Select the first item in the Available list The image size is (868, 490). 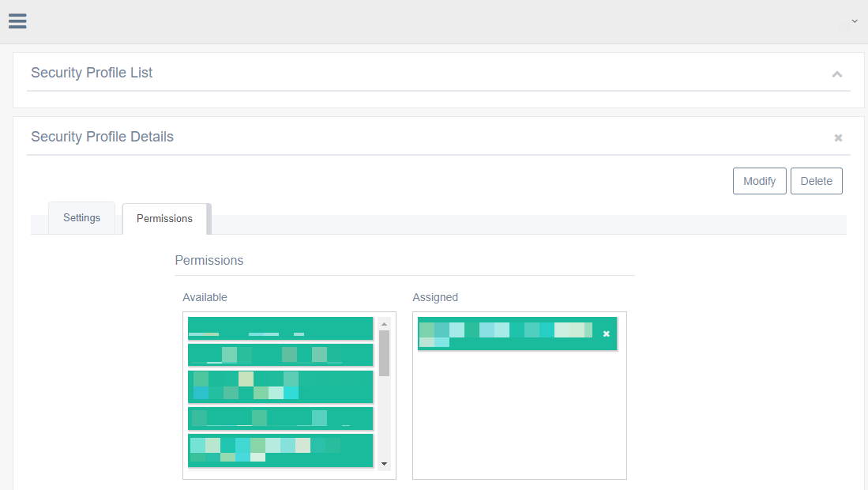[x=280, y=328]
